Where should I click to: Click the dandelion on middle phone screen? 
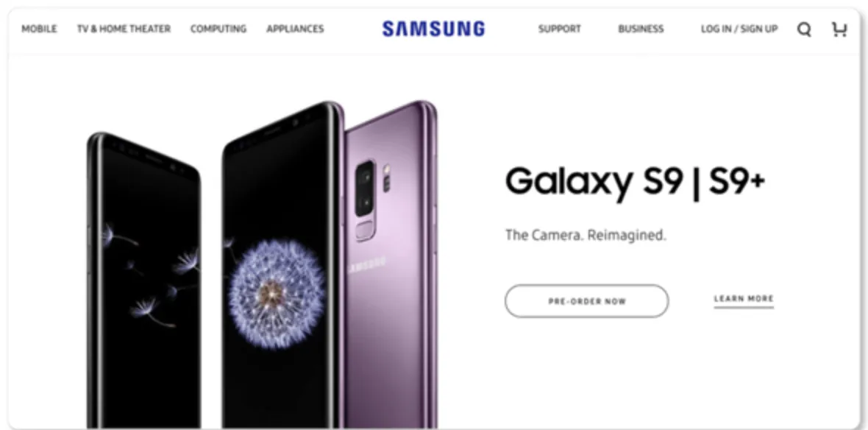(277, 294)
